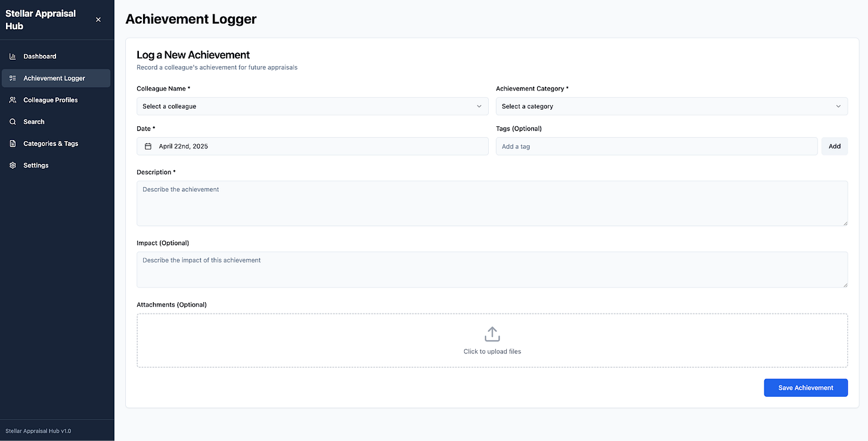The width and height of the screenshot is (868, 441).
Task: Select Achievement Logger in the sidebar
Action: coord(56,78)
